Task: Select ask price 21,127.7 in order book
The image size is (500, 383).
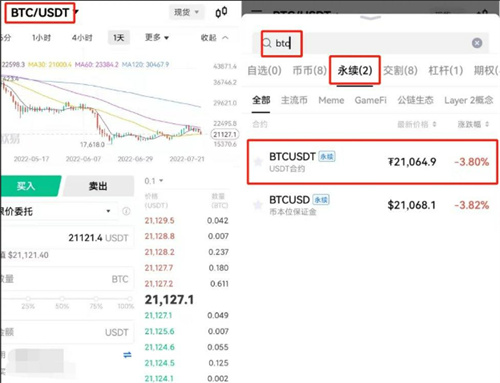Action: 159,268
